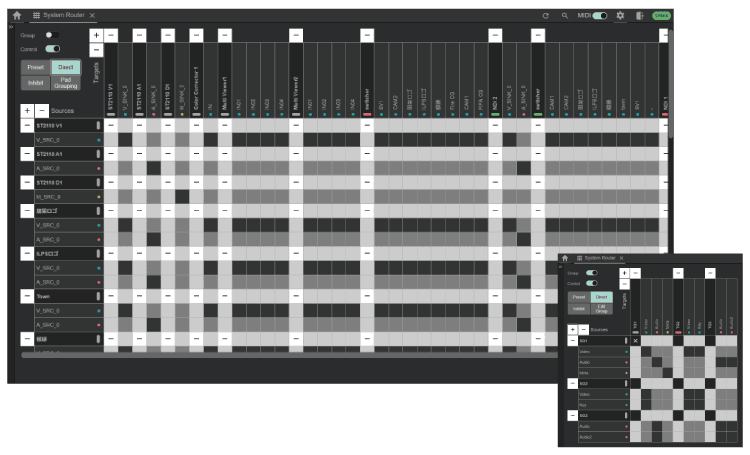Turn off the Control toggle in main window
This screenshot has height=455, width=750.
pyautogui.click(x=52, y=48)
